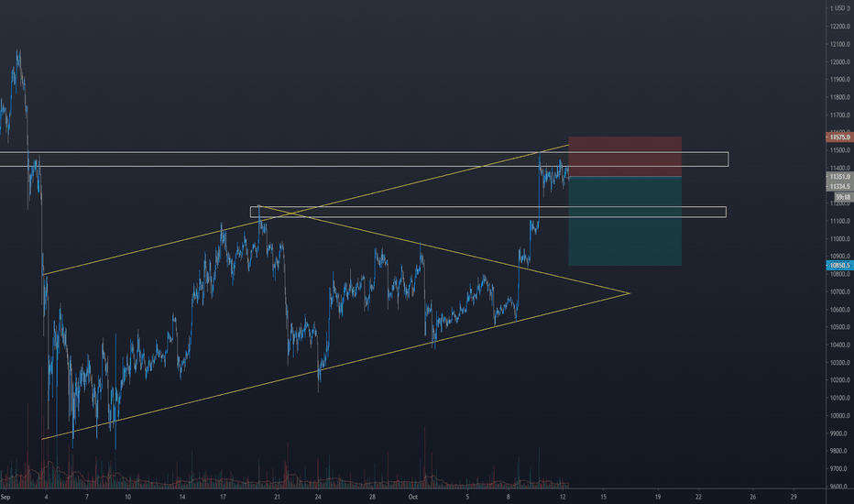Click the Oct label on the time axis
This screenshot has width=854, height=504.
pos(413,497)
